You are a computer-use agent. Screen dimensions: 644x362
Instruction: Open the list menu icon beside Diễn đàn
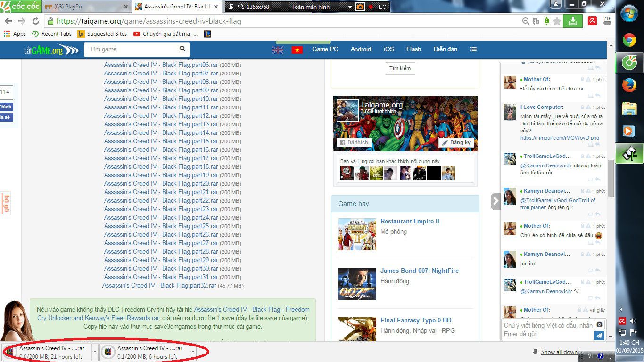coord(473,49)
